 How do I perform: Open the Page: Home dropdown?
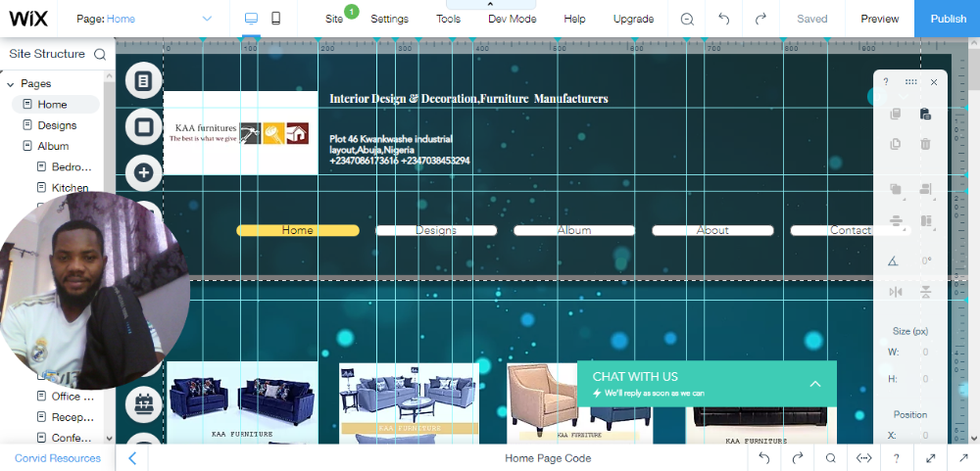click(x=144, y=19)
